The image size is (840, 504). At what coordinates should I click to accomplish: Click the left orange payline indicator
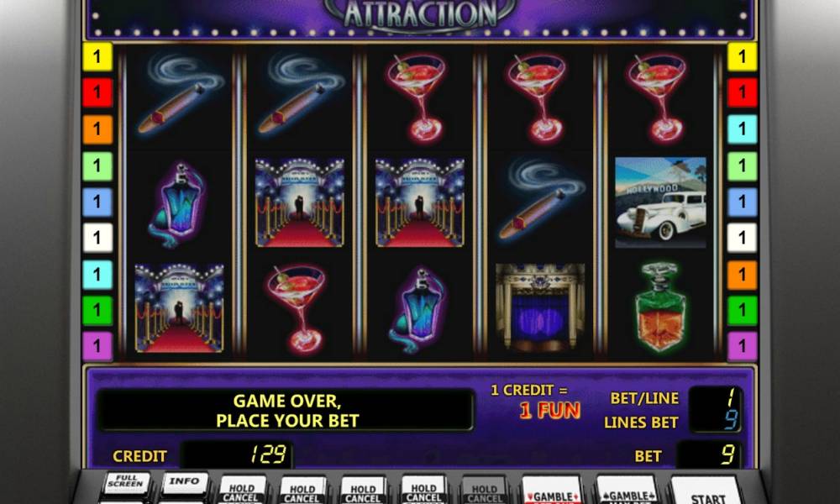[97, 129]
